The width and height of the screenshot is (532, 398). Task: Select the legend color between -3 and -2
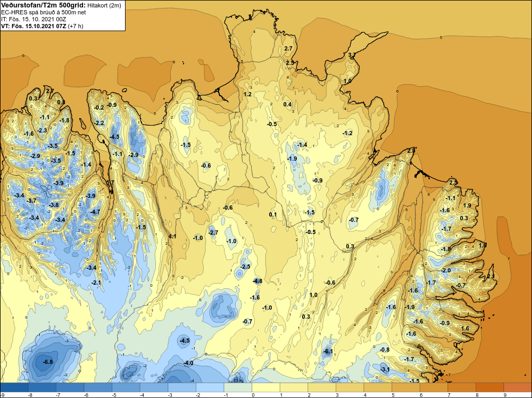(x=182, y=387)
